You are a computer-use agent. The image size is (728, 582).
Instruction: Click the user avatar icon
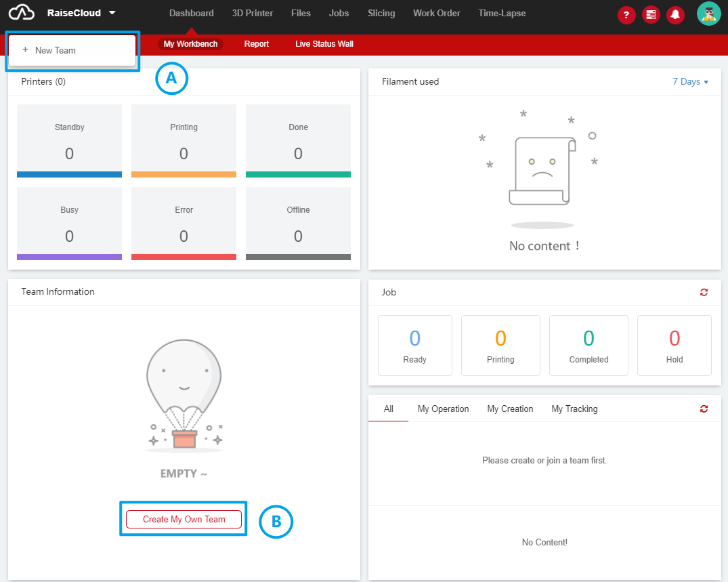pos(708,14)
